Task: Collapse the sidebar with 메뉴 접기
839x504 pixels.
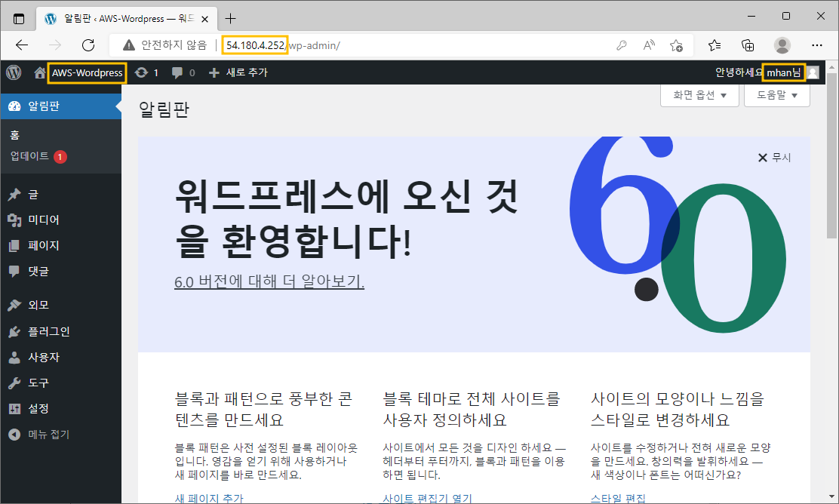Action: (x=60, y=435)
